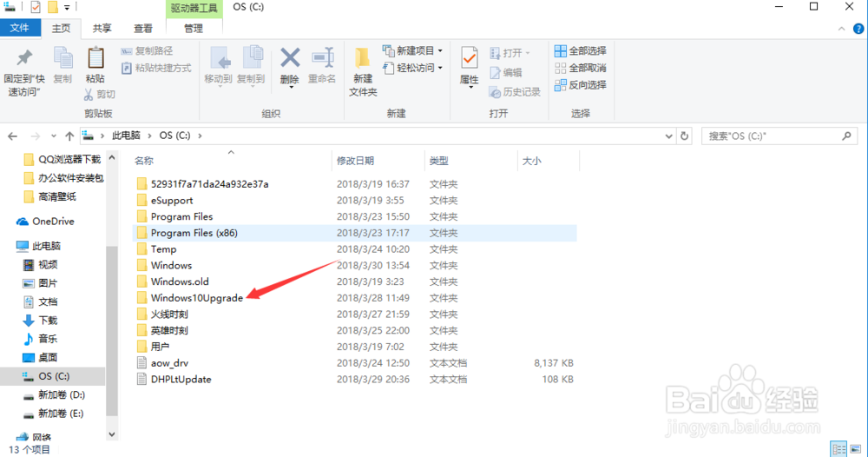Click the Edit (编辑) ribbon button

pyautogui.click(x=506, y=73)
